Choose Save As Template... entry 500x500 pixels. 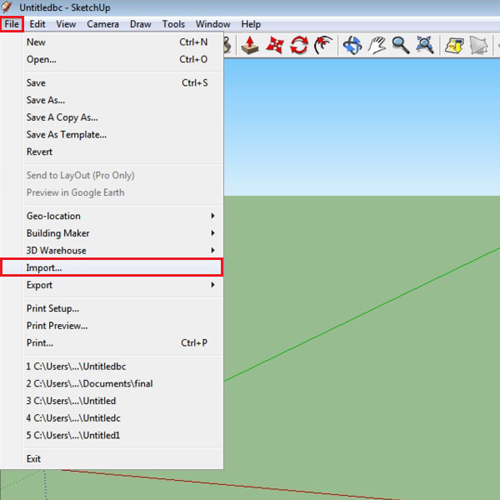point(112,135)
